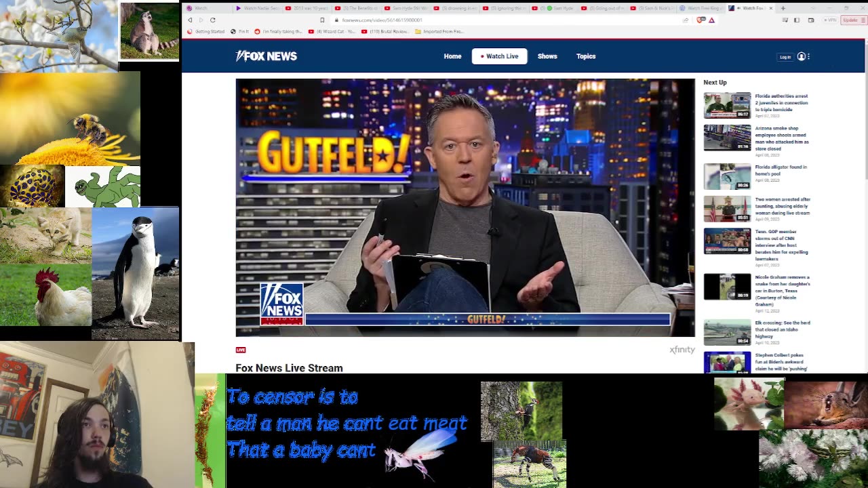The image size is (868, 488).
Task: Click the lemur image in overlay
Action: point(149,30)
